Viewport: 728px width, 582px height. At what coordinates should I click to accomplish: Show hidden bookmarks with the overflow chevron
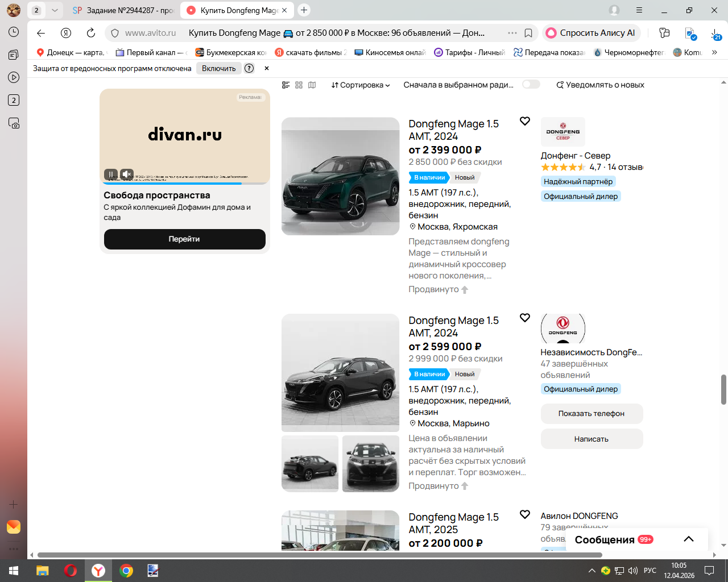click(x=714, y=52)
